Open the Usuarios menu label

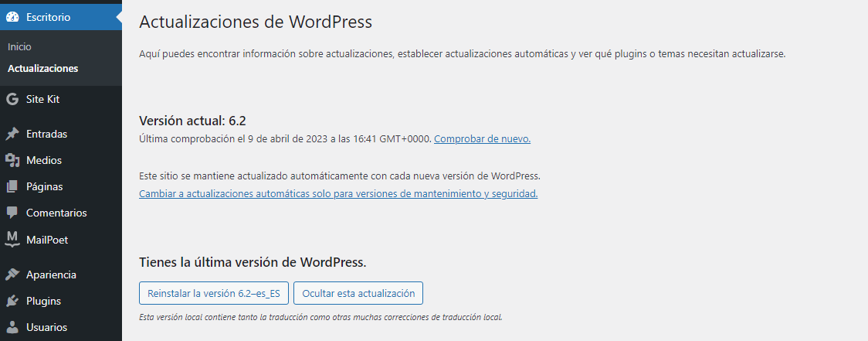46,327
